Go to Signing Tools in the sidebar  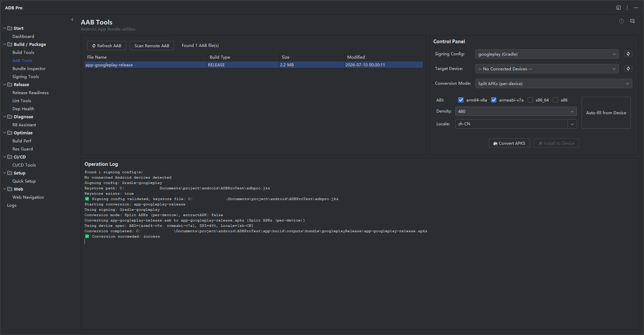point(25,76)
